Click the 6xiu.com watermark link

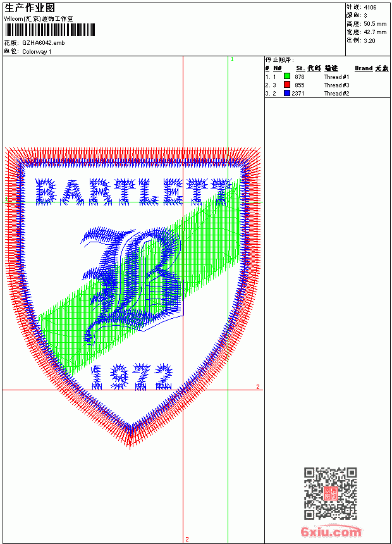click(x=331, y=531)
